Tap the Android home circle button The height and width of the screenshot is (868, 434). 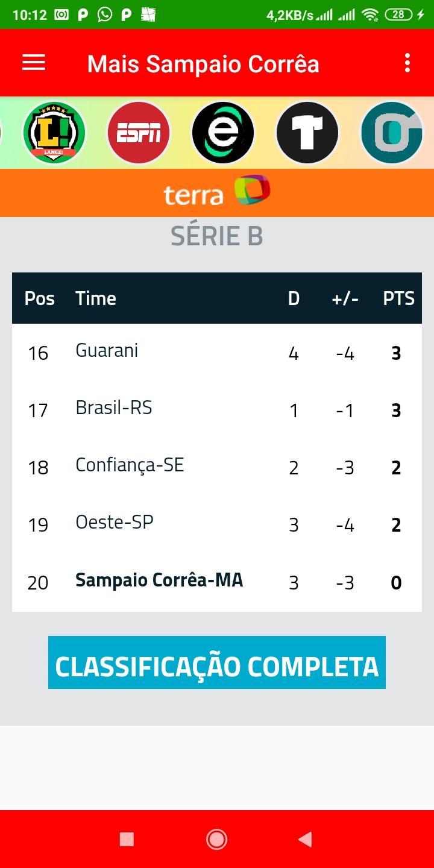[x=216, y=839]
